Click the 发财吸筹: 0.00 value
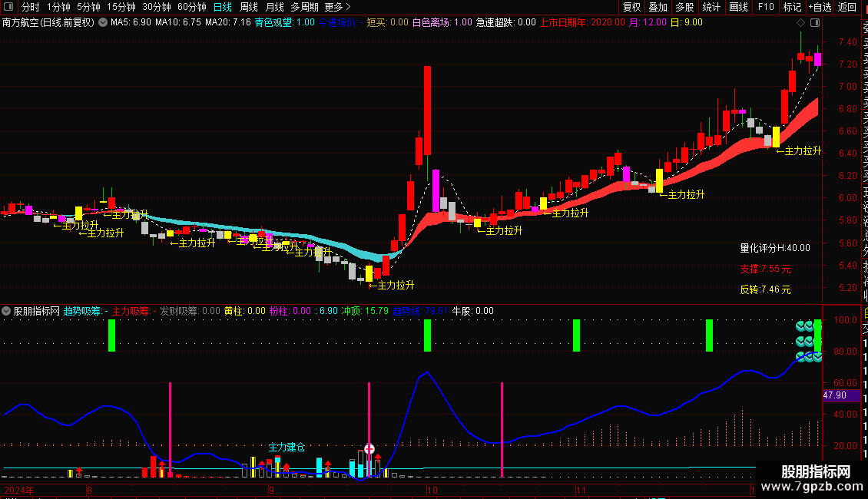The width and height of the screenshot is (868, 499). click(x=190, y=311)
